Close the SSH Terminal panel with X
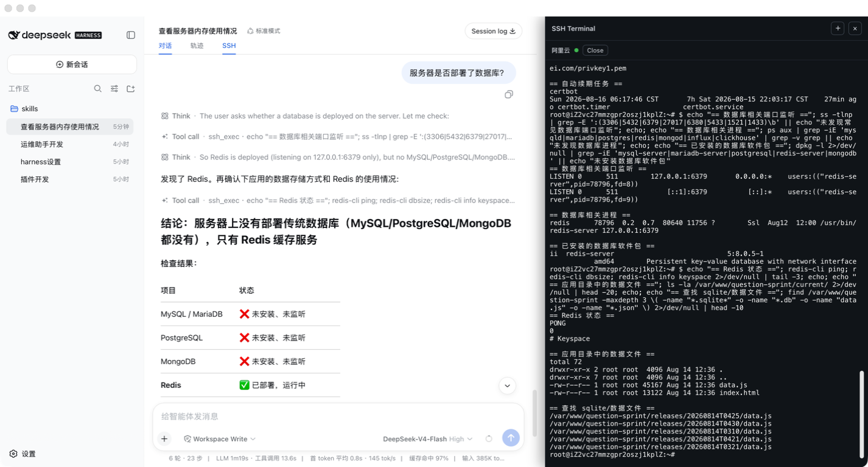Screen dimensions: 868x467 coord(855,29)
